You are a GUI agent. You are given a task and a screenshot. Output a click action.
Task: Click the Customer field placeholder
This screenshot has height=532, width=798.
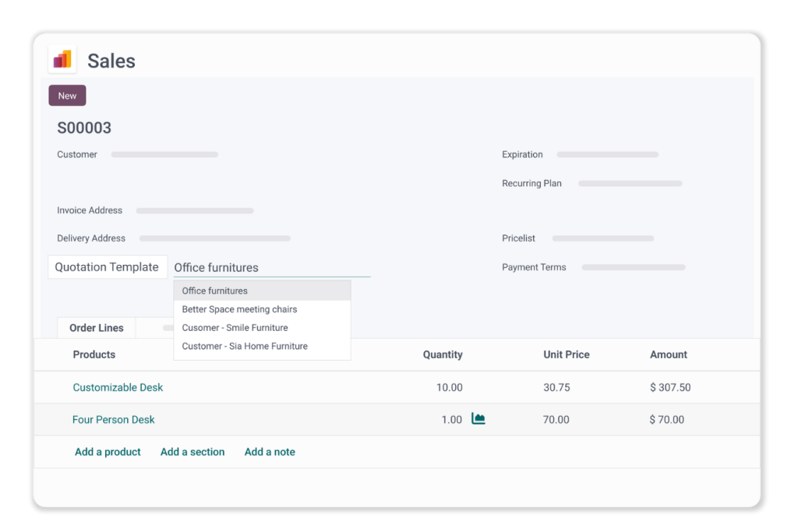[164, 155]
